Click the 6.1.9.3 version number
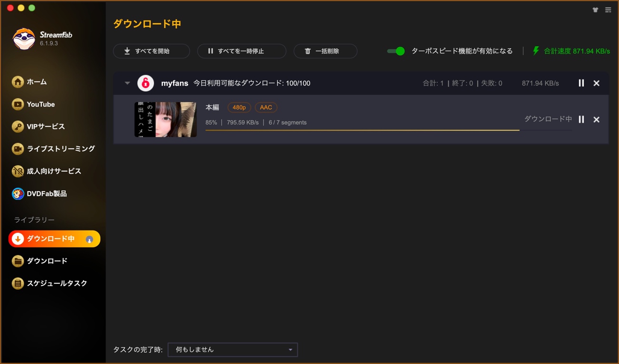 pyautogui.click(x=49, y=44)
